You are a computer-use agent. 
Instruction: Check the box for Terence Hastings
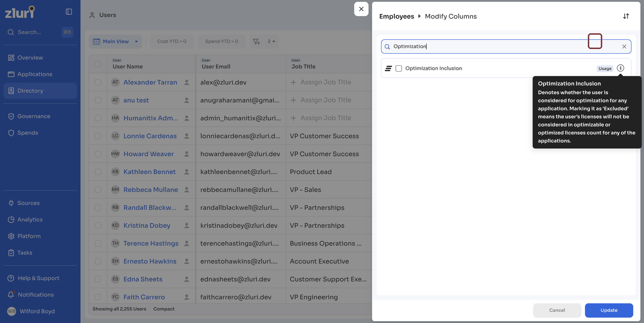(98, 243)
